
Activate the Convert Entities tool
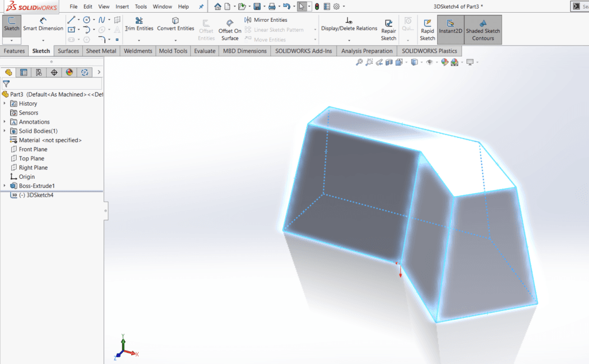click(175, 24)
